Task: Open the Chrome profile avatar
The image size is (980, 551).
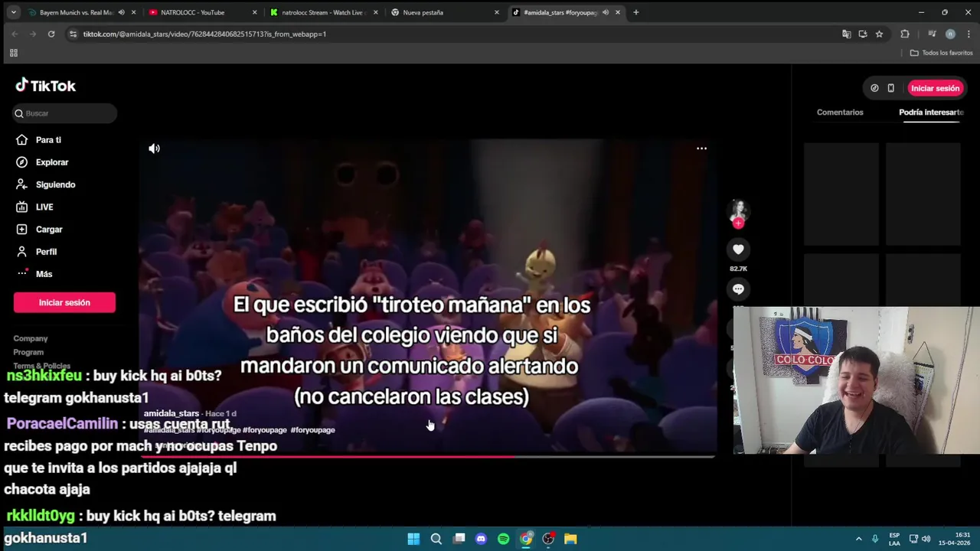Action: tap(950, 34)
